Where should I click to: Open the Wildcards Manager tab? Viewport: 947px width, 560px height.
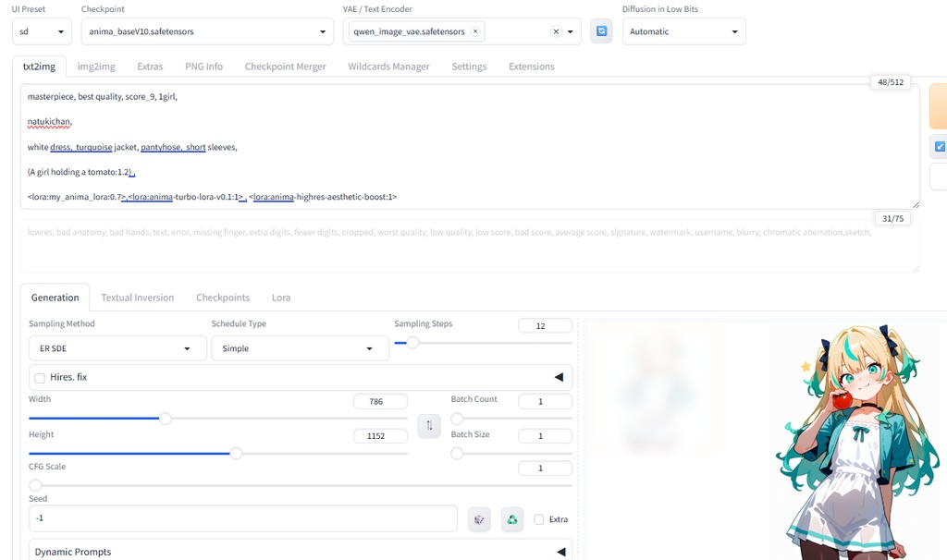click(388, 67)
